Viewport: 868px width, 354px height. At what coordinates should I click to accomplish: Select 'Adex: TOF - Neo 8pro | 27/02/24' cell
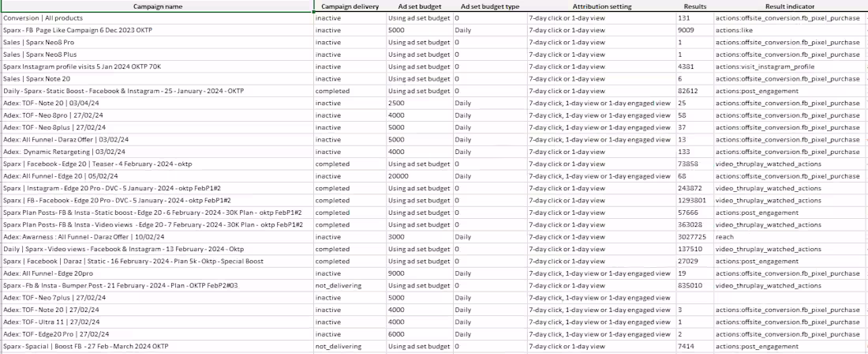157,115
